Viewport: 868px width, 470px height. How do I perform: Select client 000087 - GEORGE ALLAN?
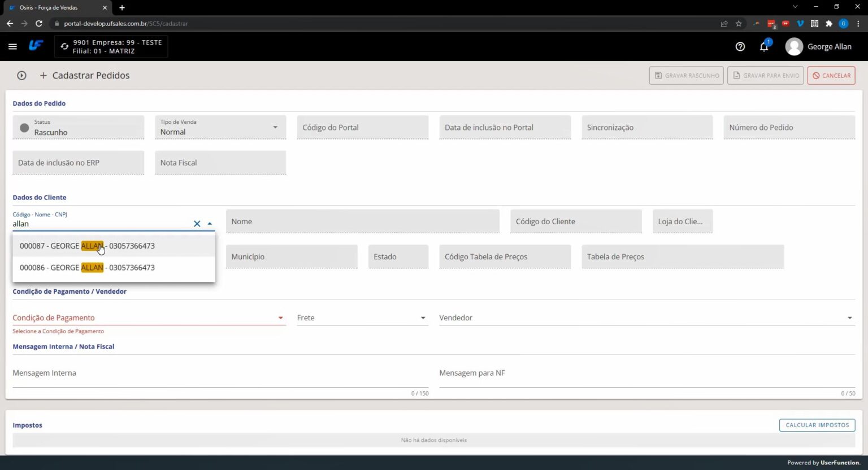(x=87, y=246)
